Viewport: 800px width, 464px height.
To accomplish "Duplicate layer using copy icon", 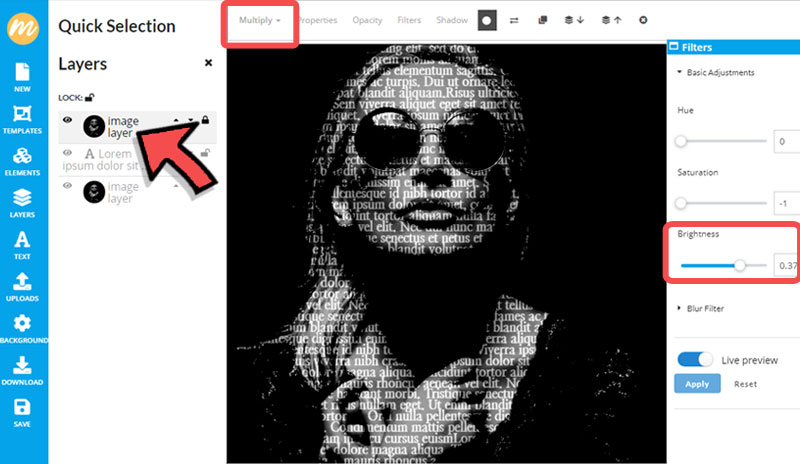I will point(542,20).
